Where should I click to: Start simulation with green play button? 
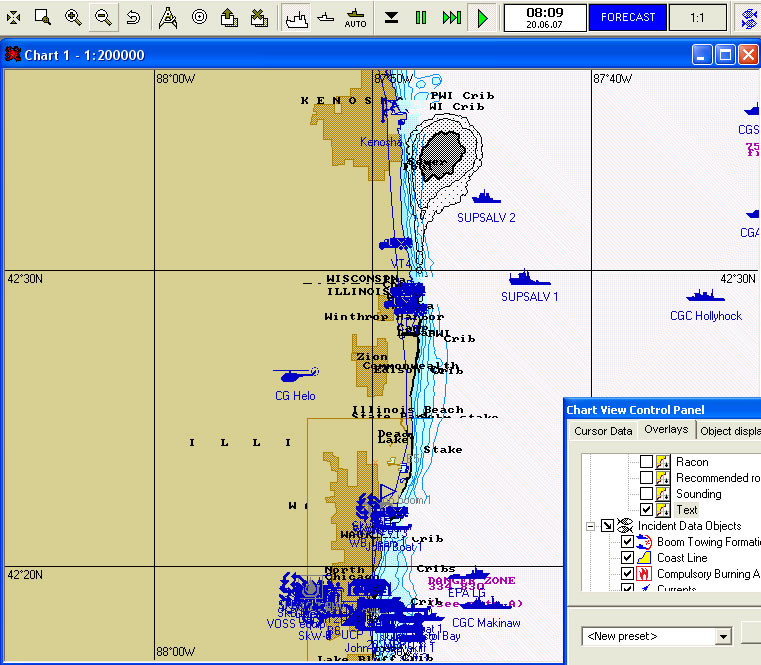click(x=482, y=18)
